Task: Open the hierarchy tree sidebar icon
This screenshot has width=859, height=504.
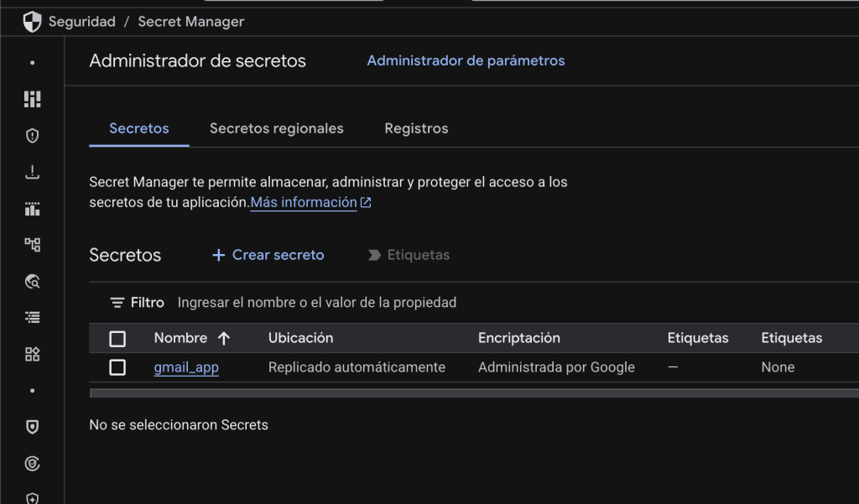Action: (33, 245)
